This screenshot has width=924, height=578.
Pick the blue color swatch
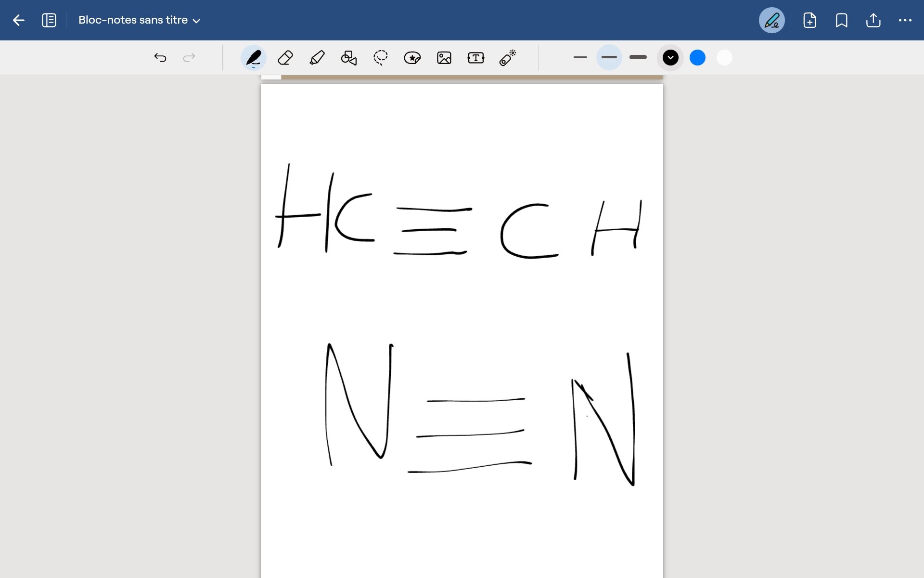tap(697, 58)
